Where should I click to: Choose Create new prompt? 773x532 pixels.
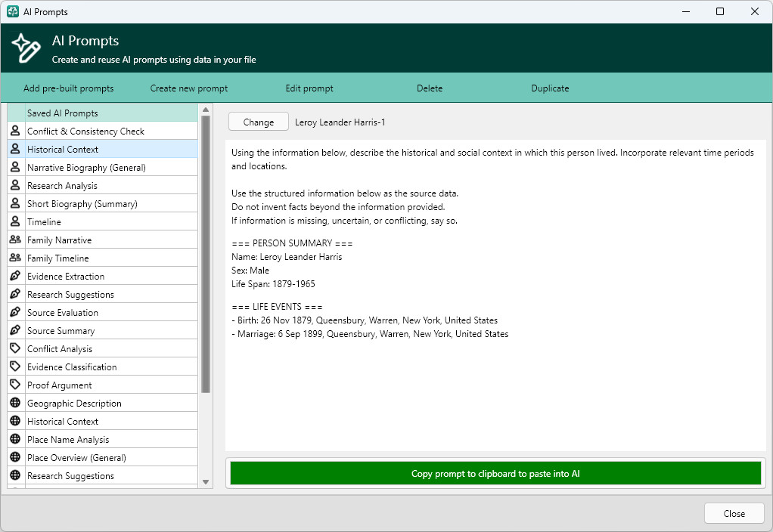189,88
